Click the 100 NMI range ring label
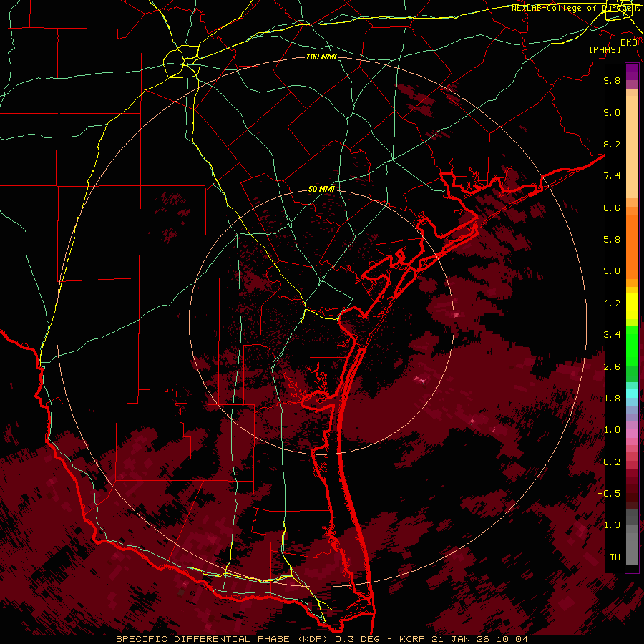The width and height of the screenshot is (644, 644). click(x=321, y=57)
